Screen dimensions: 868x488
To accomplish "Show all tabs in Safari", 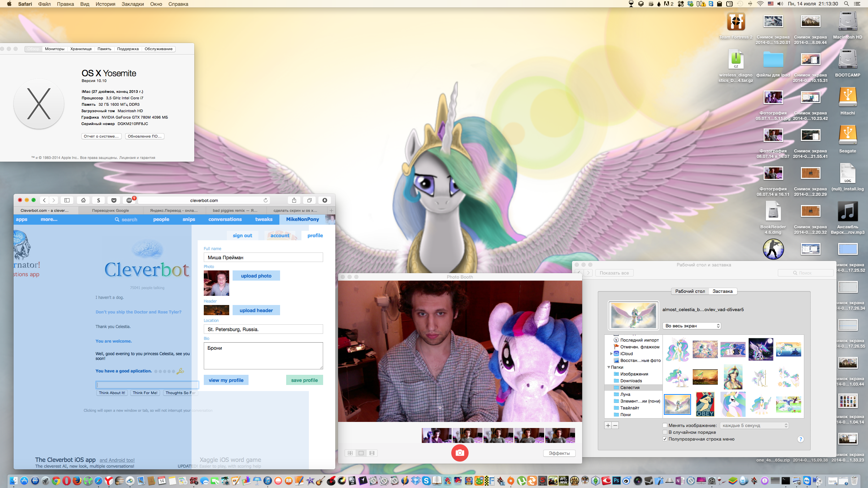I will pyautogui.click(x=309, y=200).
